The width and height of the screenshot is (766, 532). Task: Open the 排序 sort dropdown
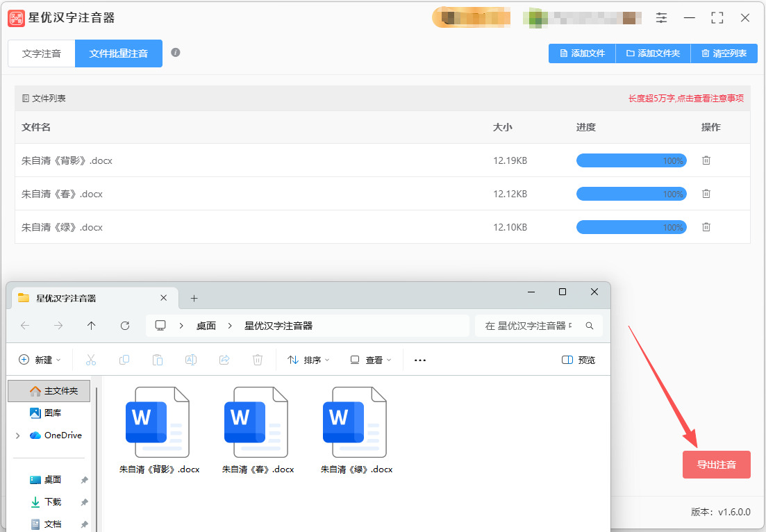pyautogui.click(x=308, y=360)
